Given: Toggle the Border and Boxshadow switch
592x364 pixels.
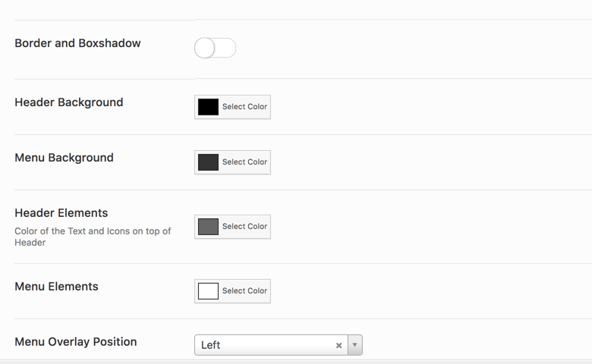Looking at the screenshot, I should pyautogui.click(x=216, y=48).
